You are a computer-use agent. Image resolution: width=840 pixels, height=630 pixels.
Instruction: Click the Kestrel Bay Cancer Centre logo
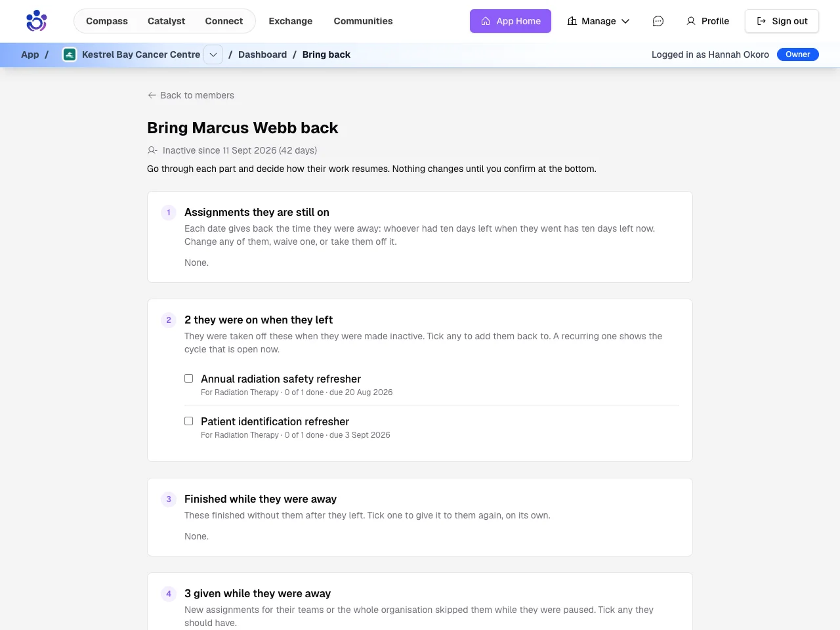click(x=70, y=54)
